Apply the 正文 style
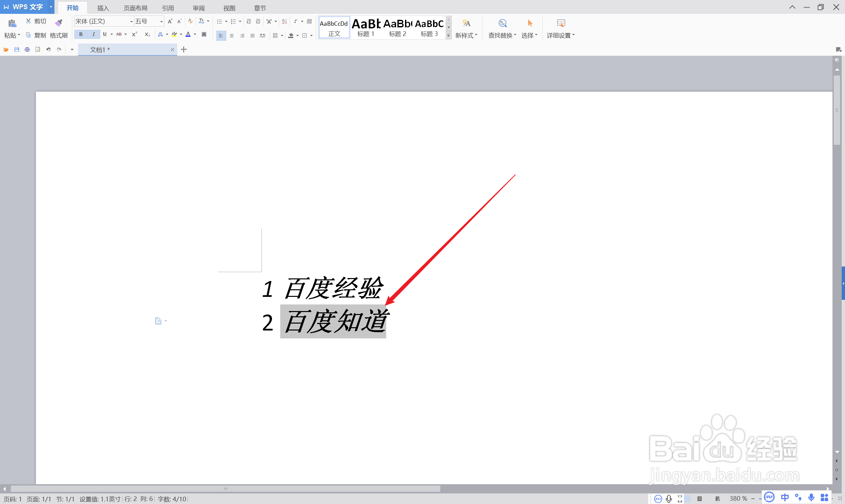This screenshot has height=504, width=845. click(334, 27)
